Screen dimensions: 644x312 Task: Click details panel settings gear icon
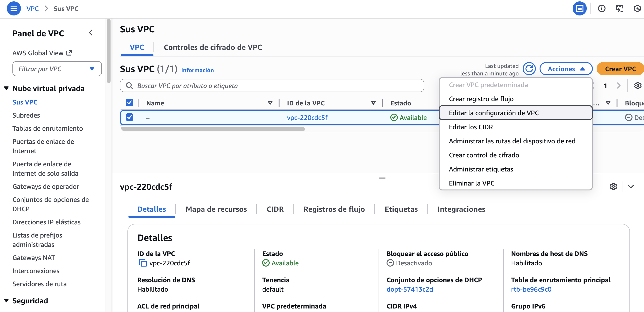[613, 186]
